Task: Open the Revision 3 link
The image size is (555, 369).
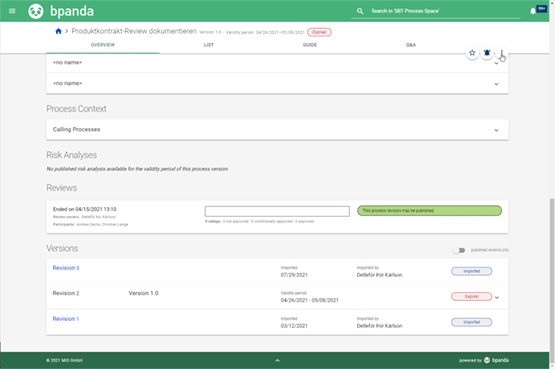Action: point(66,268)
